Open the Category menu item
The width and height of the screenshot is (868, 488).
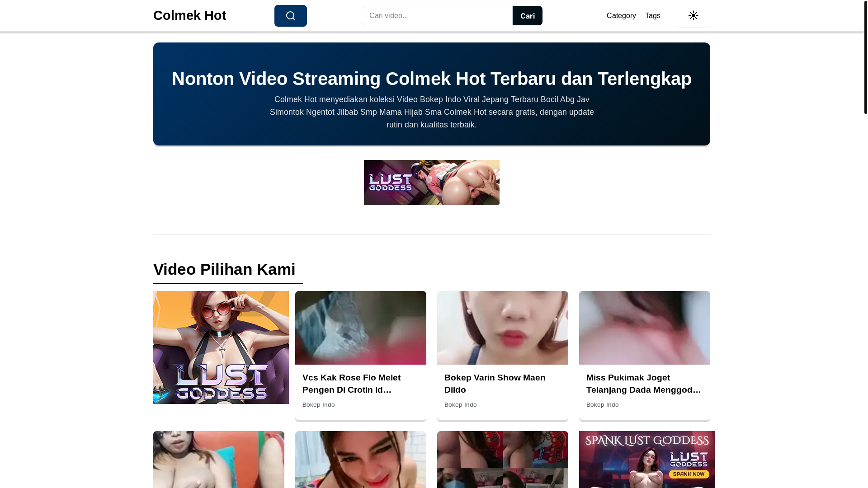[621, 16]
